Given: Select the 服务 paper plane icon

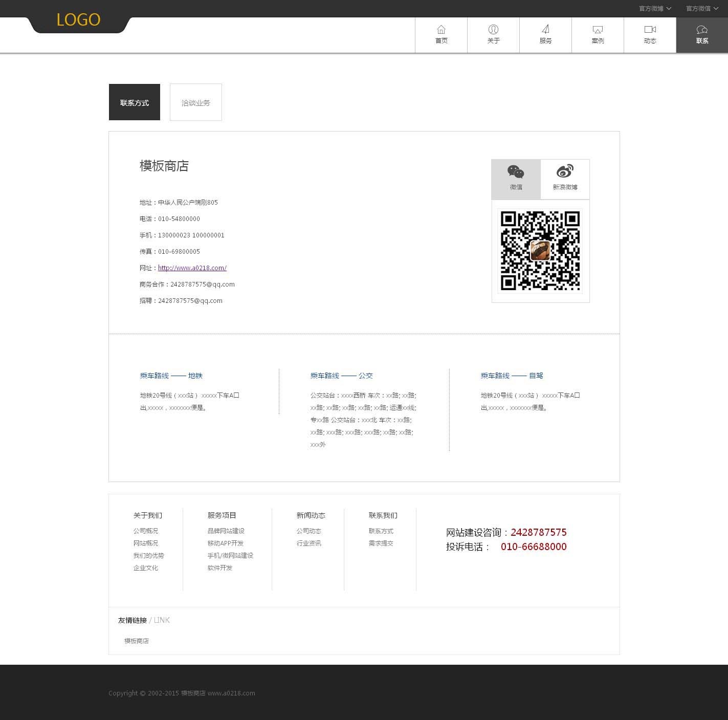Looking at the screenshot, I should point(545,30).
